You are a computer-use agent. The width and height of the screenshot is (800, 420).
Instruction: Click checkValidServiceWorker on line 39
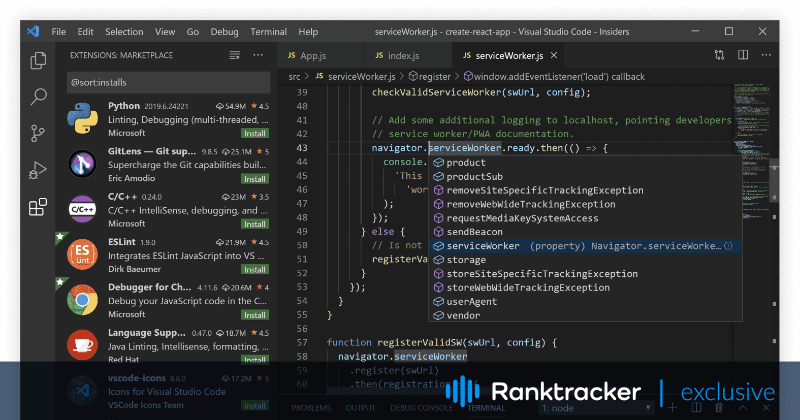click(437, 92)
